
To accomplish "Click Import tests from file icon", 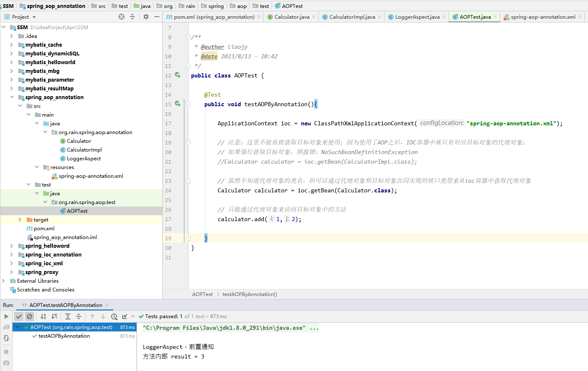I will [x=124, y=316].
